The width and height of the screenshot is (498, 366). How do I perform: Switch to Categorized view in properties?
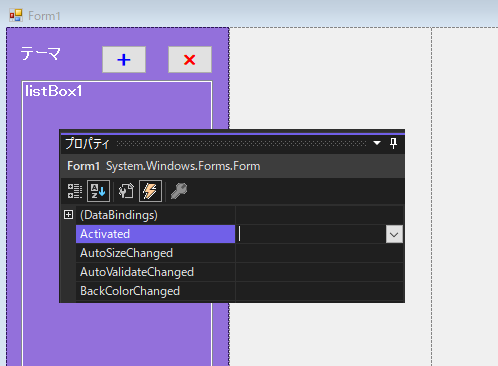pos(75,191)
